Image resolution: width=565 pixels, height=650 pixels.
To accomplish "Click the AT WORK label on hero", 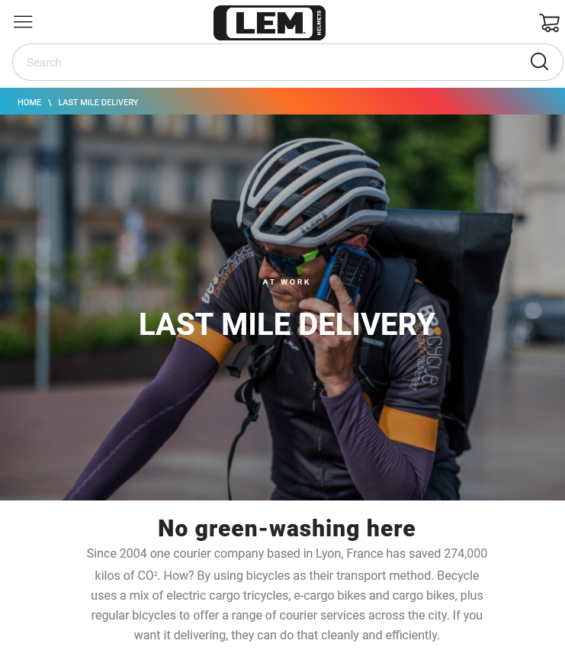I will click(x=286, y=282).
